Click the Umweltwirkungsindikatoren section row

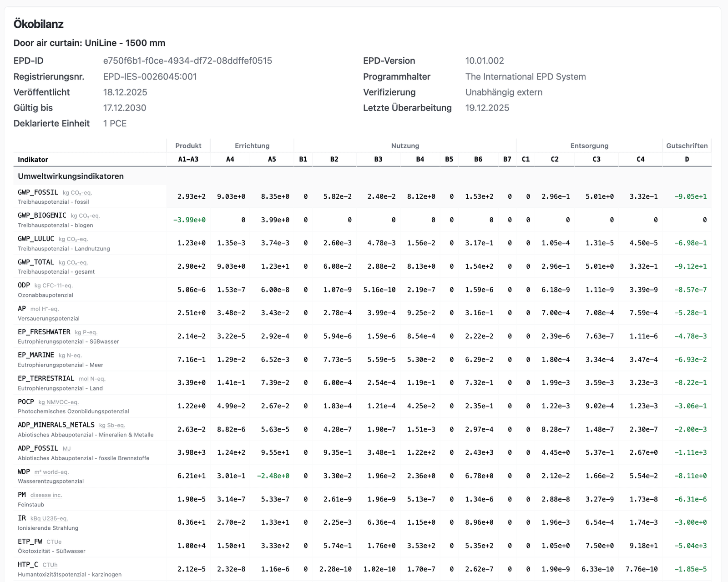point(71,176)
